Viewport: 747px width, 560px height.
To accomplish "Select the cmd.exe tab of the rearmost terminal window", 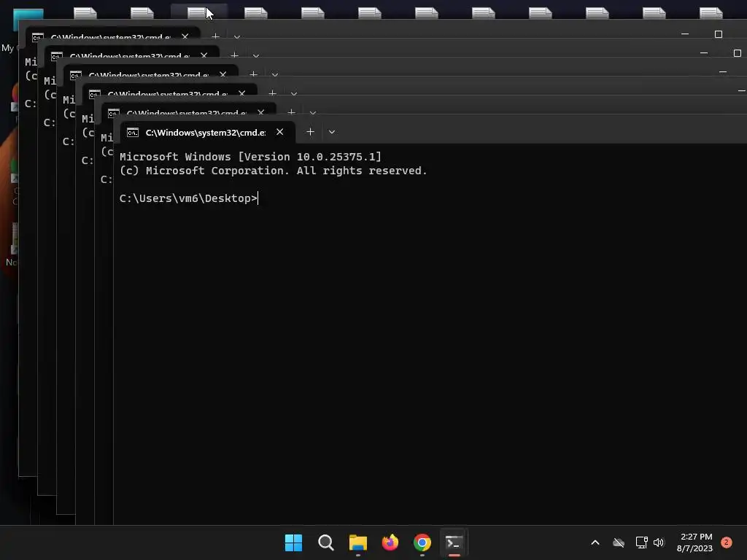I will [x=113, y=35].
